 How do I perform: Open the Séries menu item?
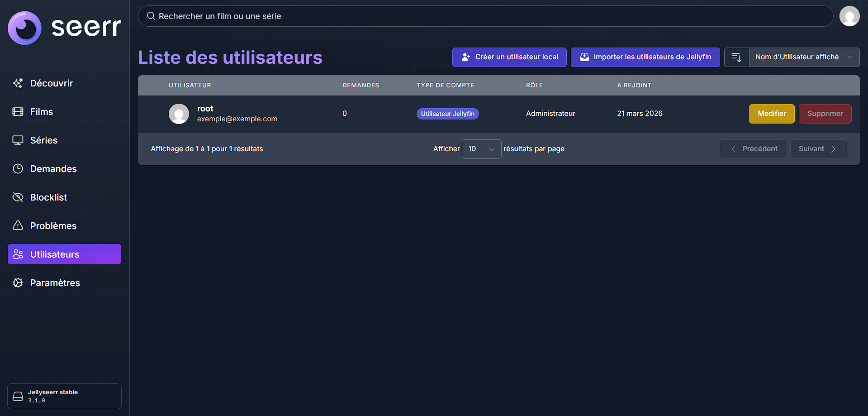(43, 140)
